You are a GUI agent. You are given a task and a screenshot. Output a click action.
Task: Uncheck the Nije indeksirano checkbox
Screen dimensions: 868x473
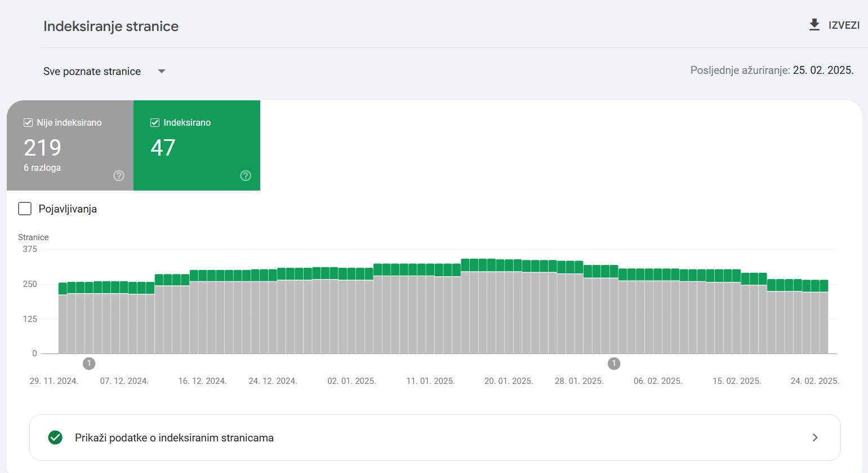pos(28,123)
